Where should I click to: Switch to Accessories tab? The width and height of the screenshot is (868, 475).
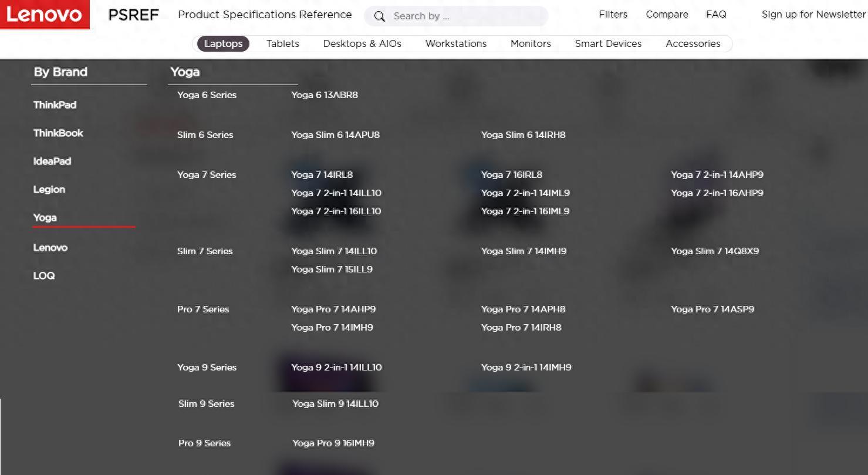(693, 43)
